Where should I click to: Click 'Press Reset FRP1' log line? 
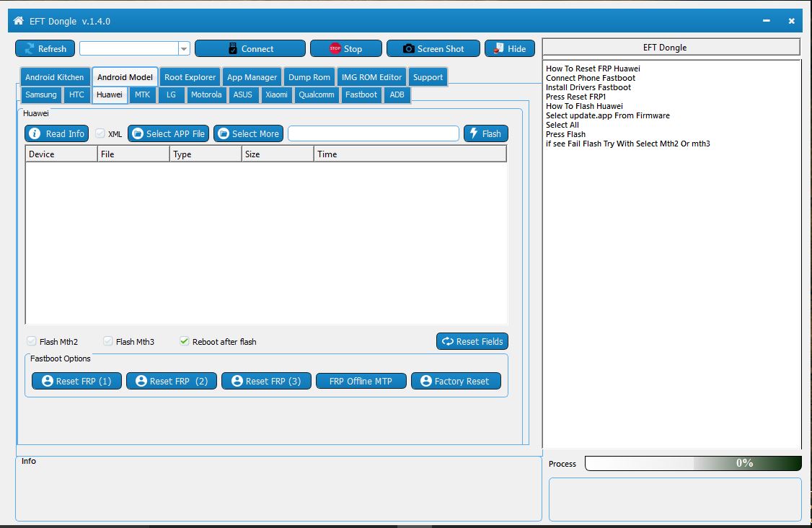tap(576, 97)
